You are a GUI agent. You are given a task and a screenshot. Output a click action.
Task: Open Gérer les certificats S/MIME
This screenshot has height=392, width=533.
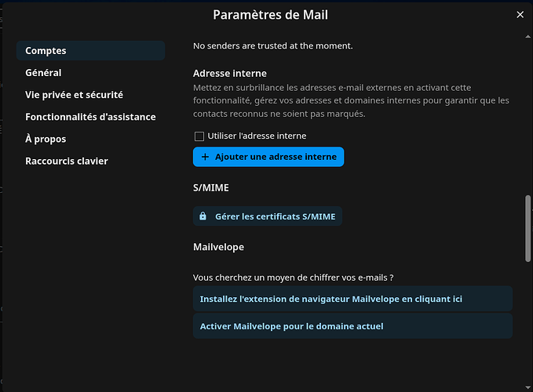coord(268,216)
